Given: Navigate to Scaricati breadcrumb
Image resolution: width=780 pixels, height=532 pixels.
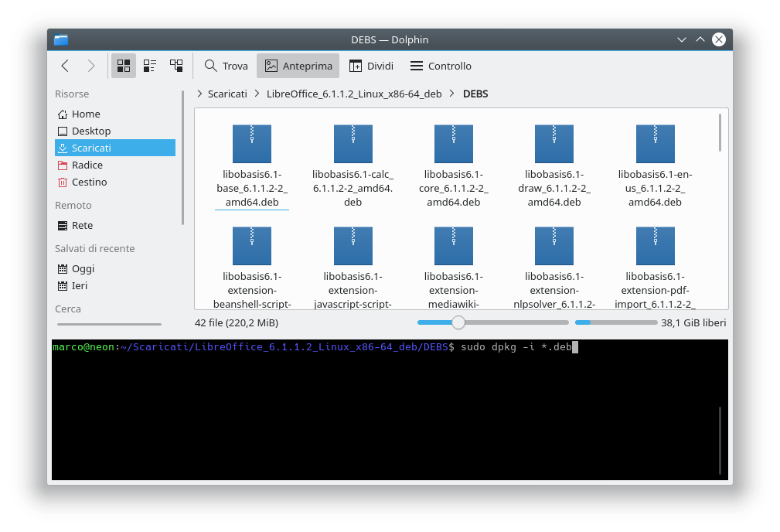Looking at the screenshot, I should 227,94.
